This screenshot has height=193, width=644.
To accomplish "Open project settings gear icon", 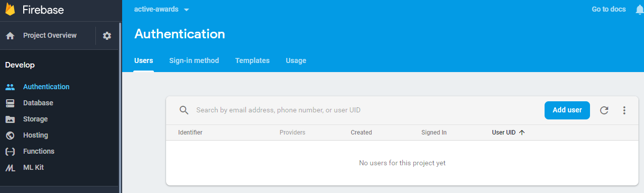I will click(x=107, y=36).
